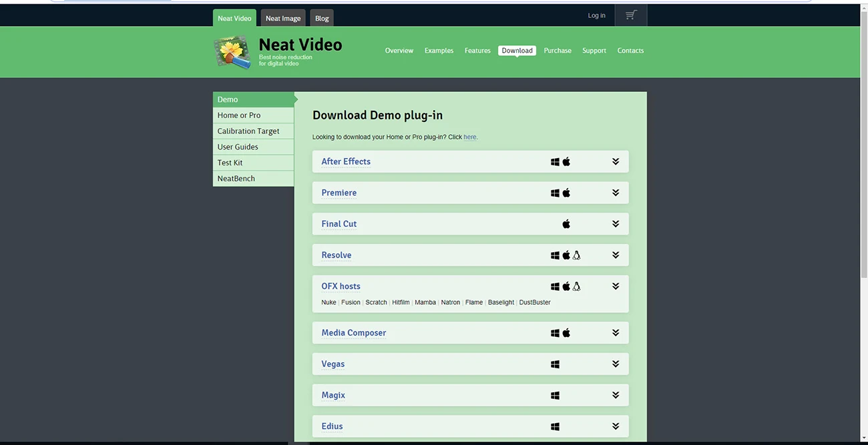Click the Neat Video flower logo
This screenshot has height=445, width=868.
pyautogui.click(x=232, y=51)
